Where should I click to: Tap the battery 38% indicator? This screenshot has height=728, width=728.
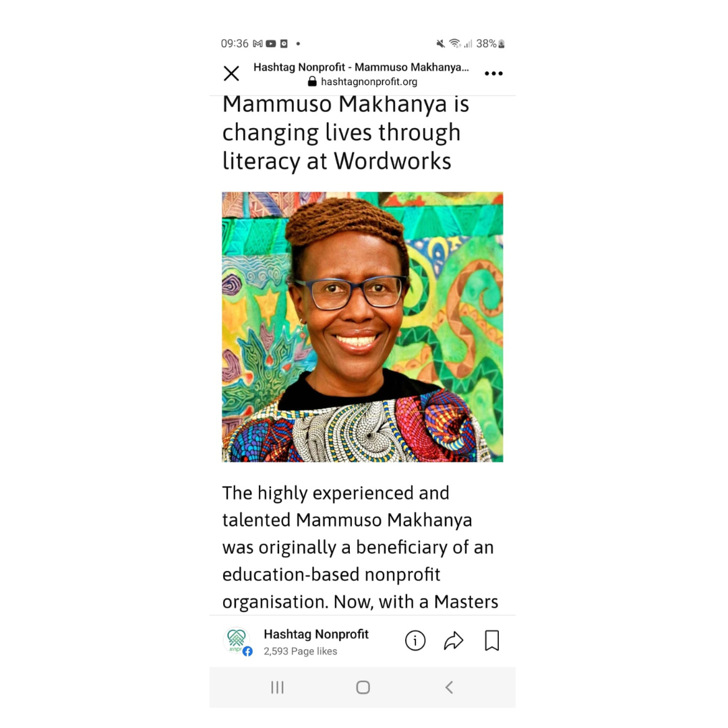click(490, 44)
